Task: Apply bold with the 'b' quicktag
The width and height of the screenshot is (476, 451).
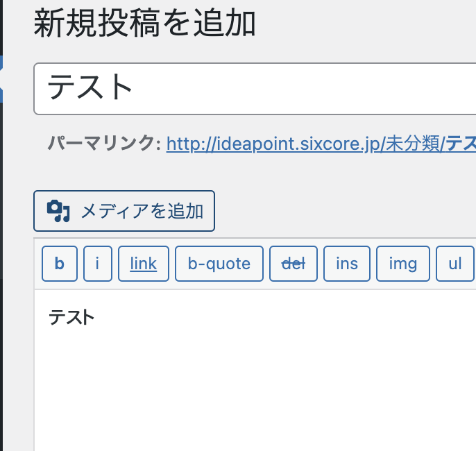Action: click(x=60, y=264)
